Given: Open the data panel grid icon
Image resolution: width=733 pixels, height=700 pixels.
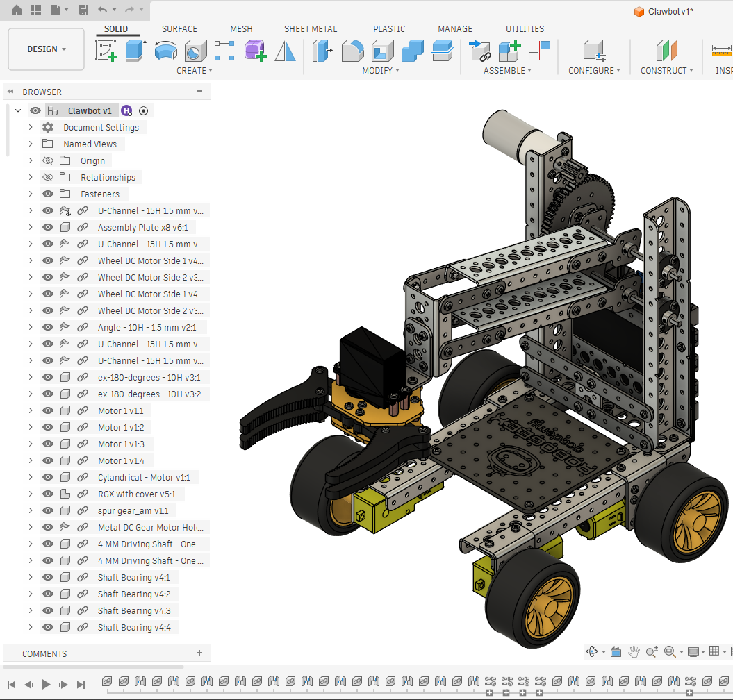Looking at the screenshot, I should point(36,10).
